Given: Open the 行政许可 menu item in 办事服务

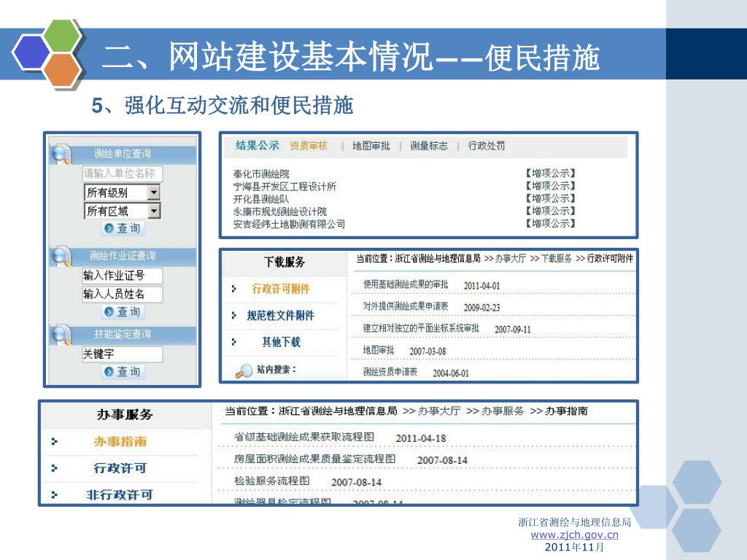Looking at the screenshot, I should (x=120, y=468).
